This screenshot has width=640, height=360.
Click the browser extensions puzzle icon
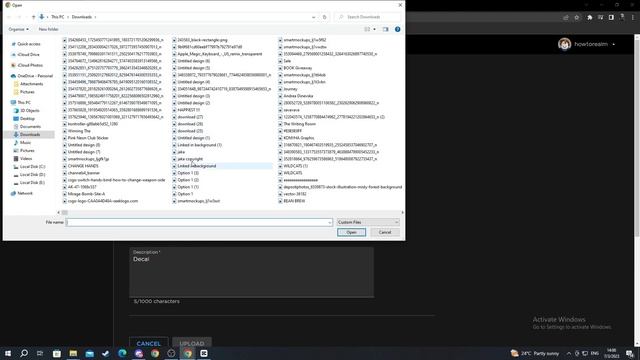pyautogui.click(x=589, y=17)
